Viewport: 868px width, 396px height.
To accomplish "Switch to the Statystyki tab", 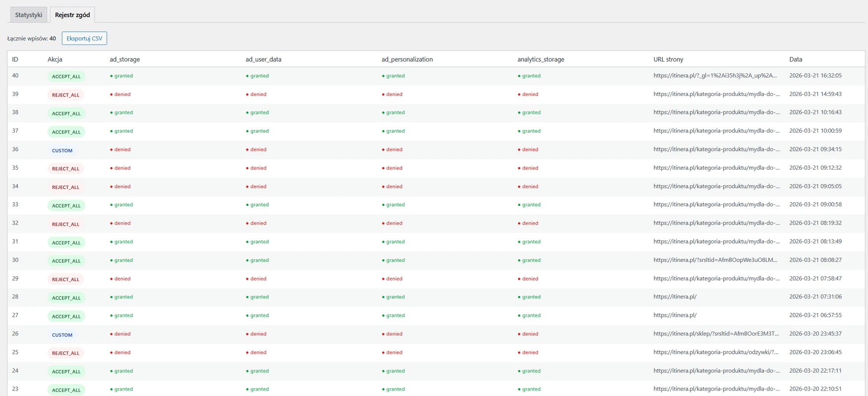I will [28, 15].
